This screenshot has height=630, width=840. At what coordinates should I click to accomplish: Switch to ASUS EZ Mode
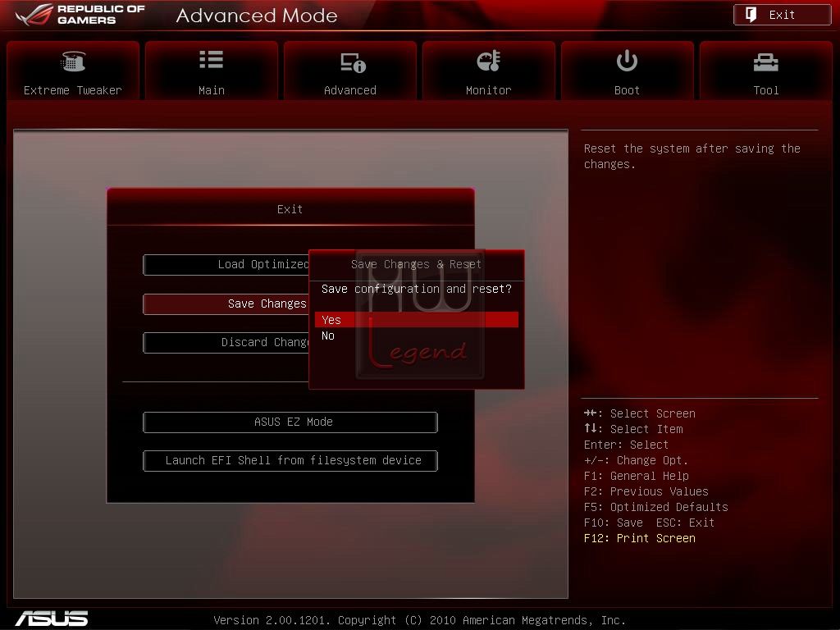pyautogui.click(x=290, y=422)
